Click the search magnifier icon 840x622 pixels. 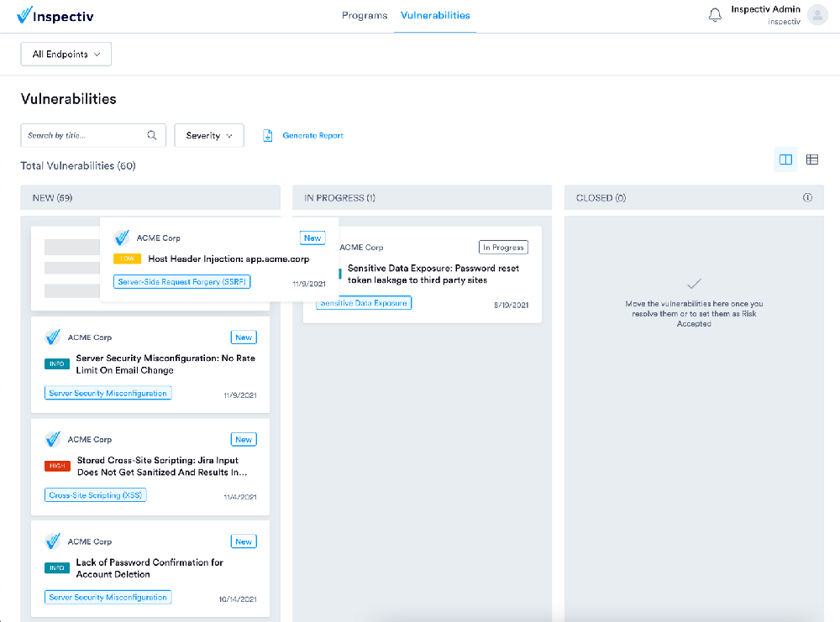(x=152, y=135)
